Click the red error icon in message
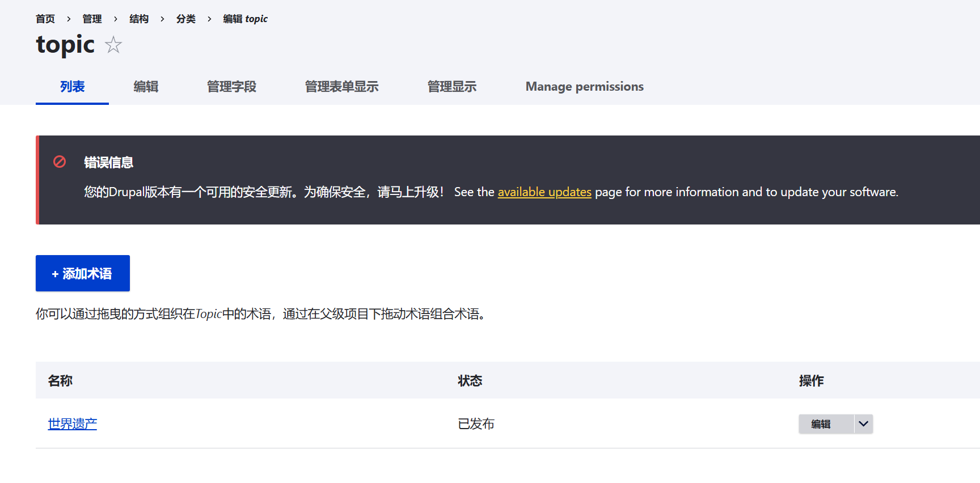This screenshot has height=483, width=980. click(60, 162)
